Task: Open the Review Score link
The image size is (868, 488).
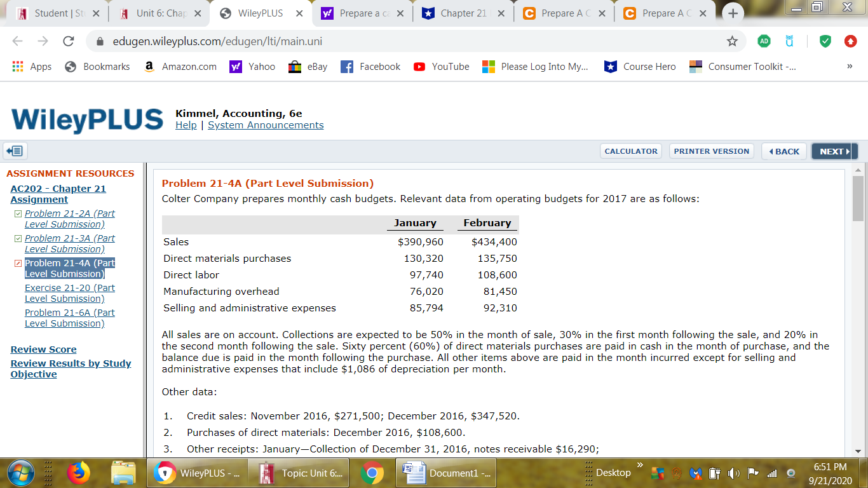Action: click(43, 349)
